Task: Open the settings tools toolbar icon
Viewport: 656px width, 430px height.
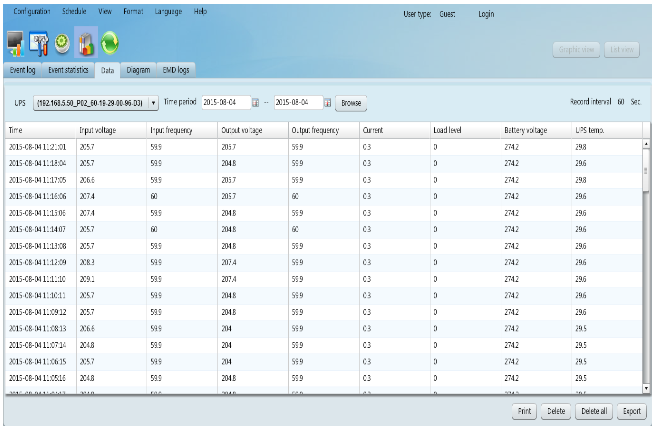Action: click(39, 43)
